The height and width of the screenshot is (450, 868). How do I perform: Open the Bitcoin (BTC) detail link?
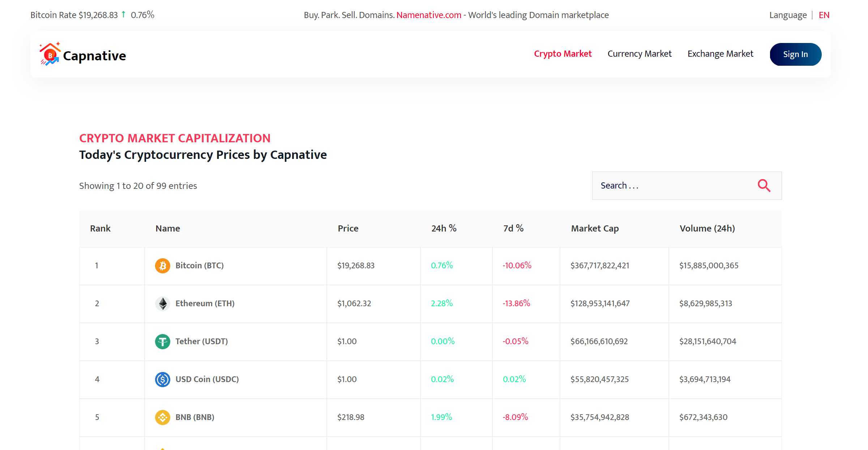(199, 265)
